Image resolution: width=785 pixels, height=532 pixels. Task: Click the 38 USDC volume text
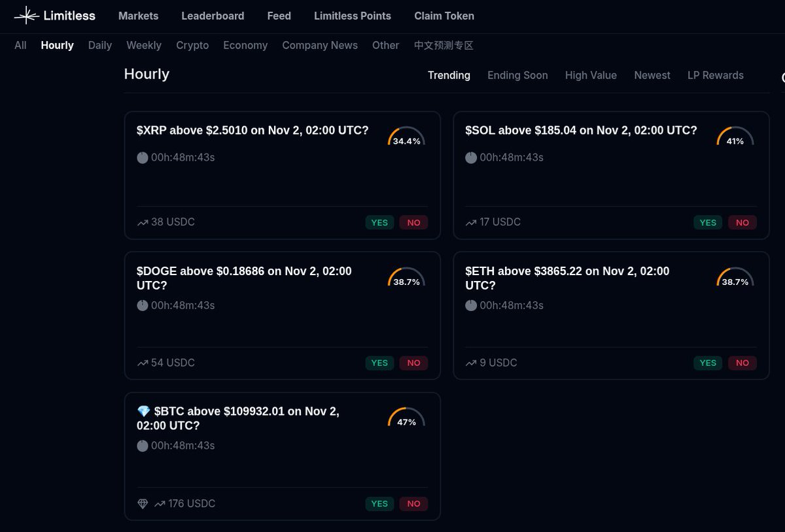coord(173,222)
